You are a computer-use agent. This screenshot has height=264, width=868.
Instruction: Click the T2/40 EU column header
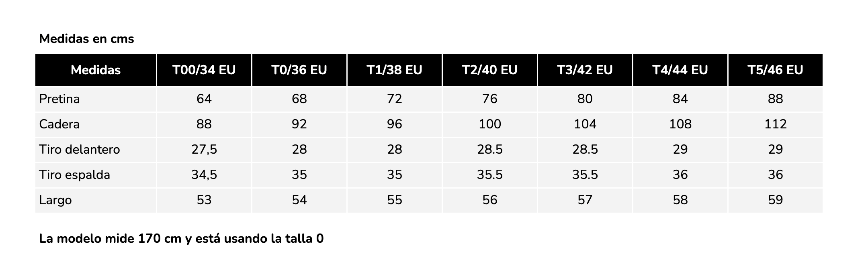pyautogui.click(x=490, y=70)
